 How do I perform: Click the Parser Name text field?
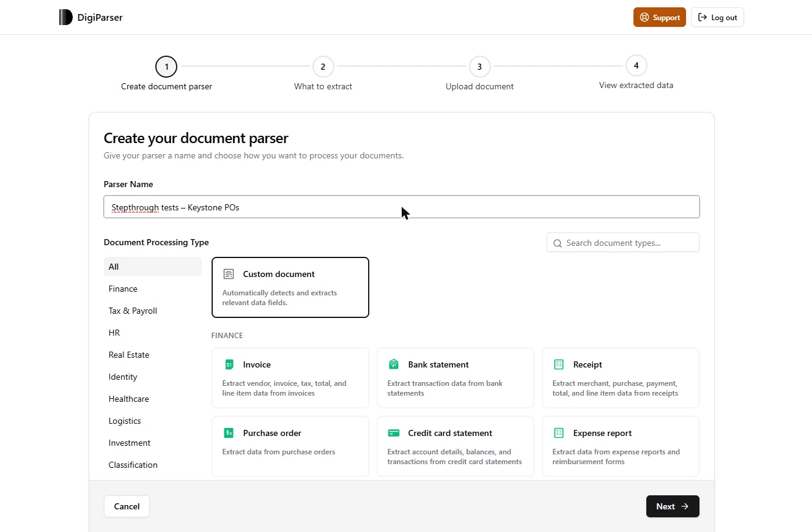pyautogui.click(x=402, y=207)
